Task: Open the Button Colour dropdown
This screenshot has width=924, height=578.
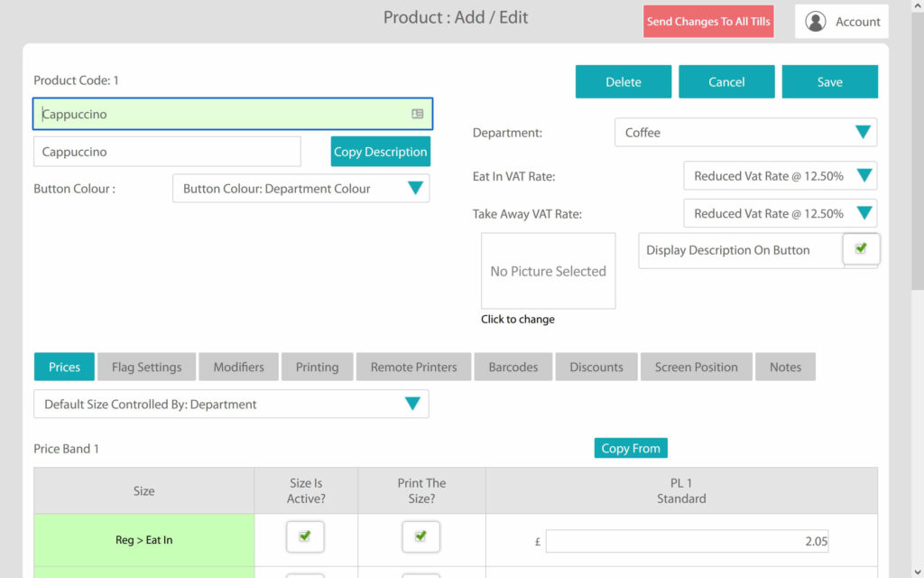Action: tap(300, 189)
